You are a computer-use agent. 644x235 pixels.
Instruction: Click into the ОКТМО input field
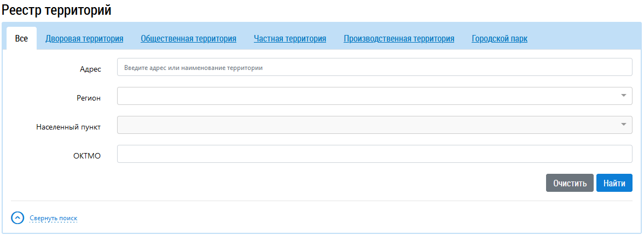(374, 154)
